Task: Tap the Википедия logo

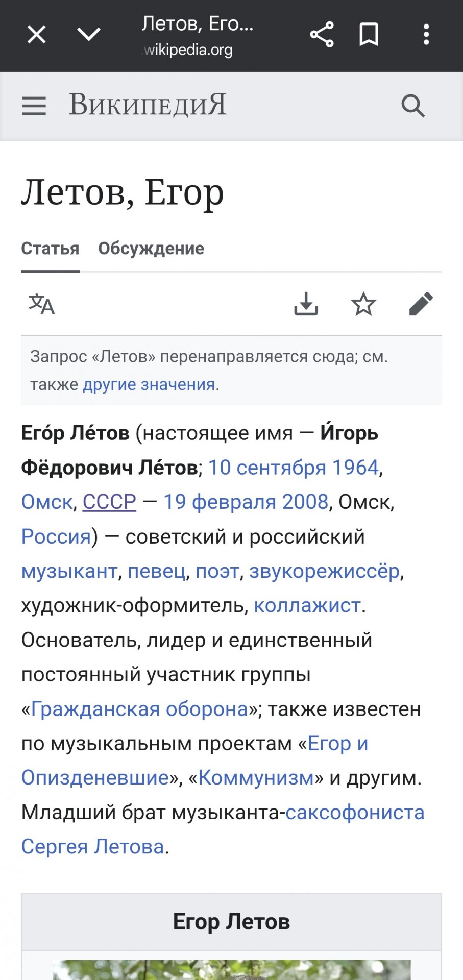Action: (148, 105)
